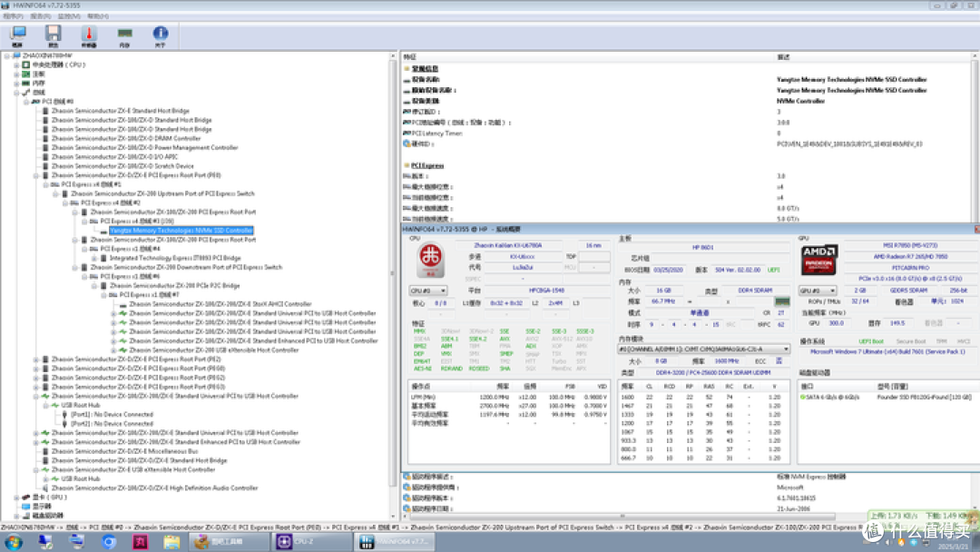Image resolution: width=980 pixels, height=552 pixels.
Task: Open the first menu in the menu bar
Action: click(13, 16)
